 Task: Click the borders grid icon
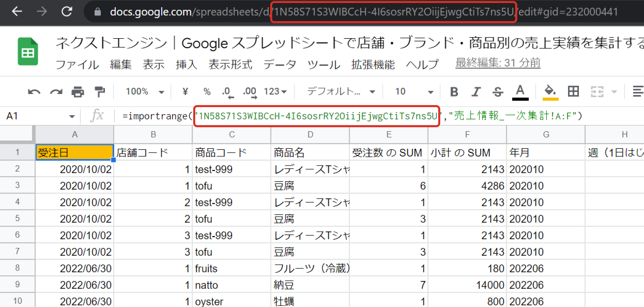pos(573,91)
